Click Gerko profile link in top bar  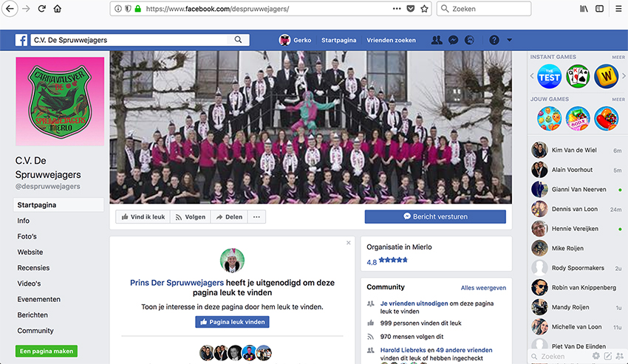296,40
